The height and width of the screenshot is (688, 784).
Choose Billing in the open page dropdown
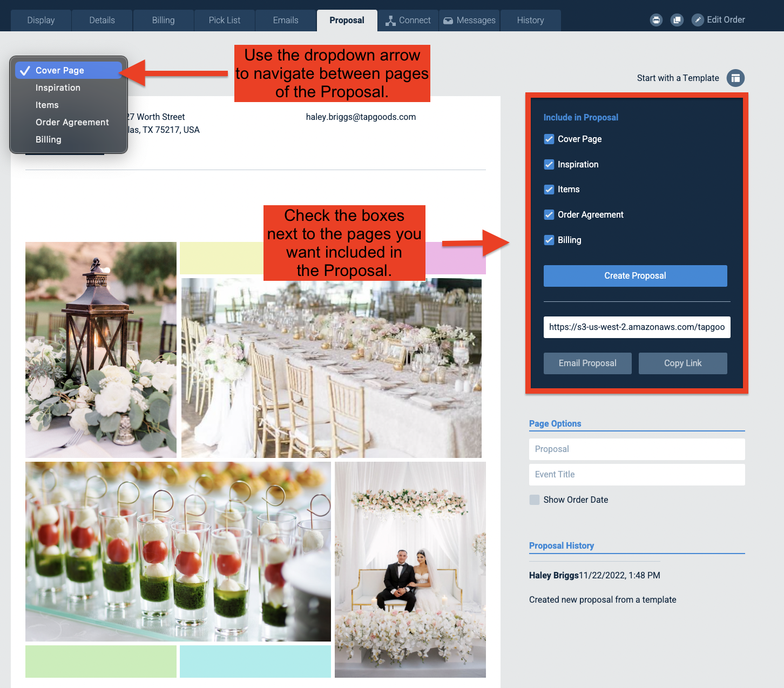pyautogui.click(x=48, y=139)
